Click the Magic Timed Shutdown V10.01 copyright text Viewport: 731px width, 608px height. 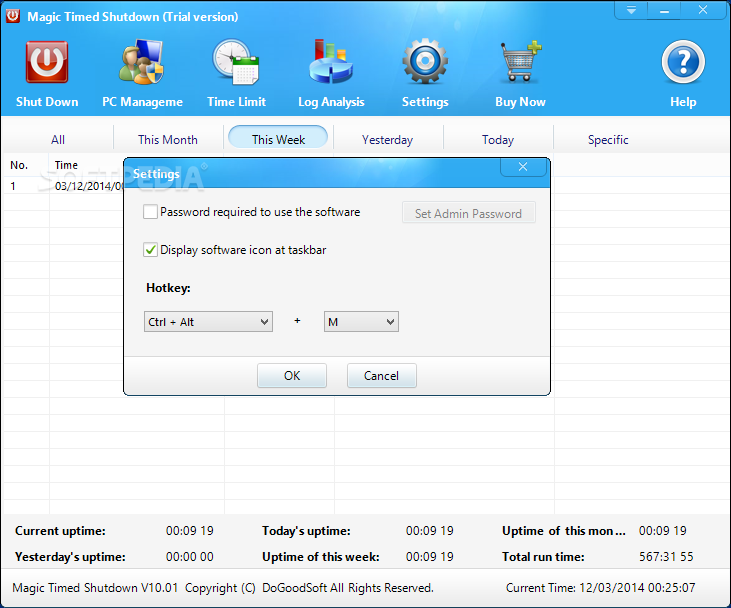coord(223,588)
